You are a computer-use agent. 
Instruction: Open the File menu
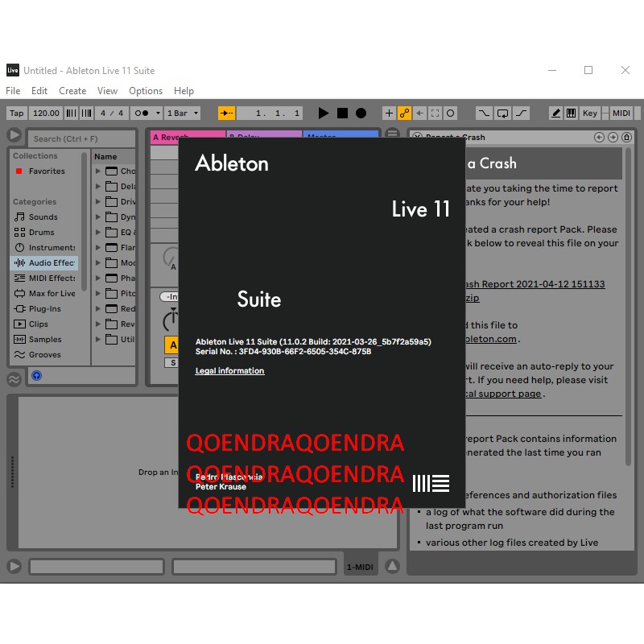(x=13, y=91)
